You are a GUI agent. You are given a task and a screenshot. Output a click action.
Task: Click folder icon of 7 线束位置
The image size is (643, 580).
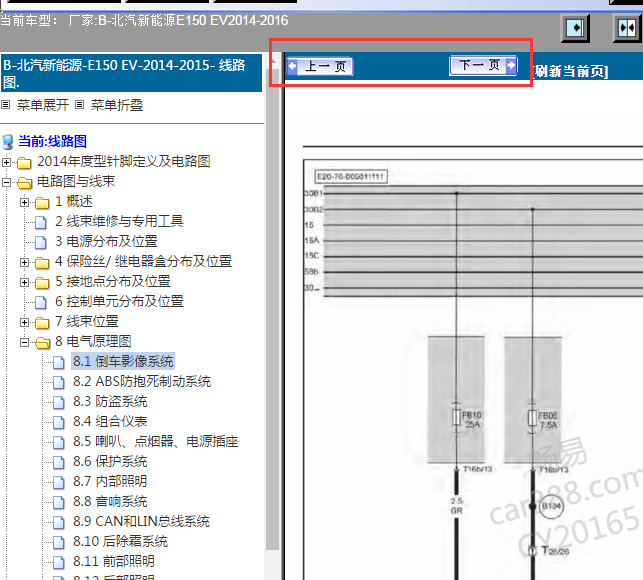[42, 323]
